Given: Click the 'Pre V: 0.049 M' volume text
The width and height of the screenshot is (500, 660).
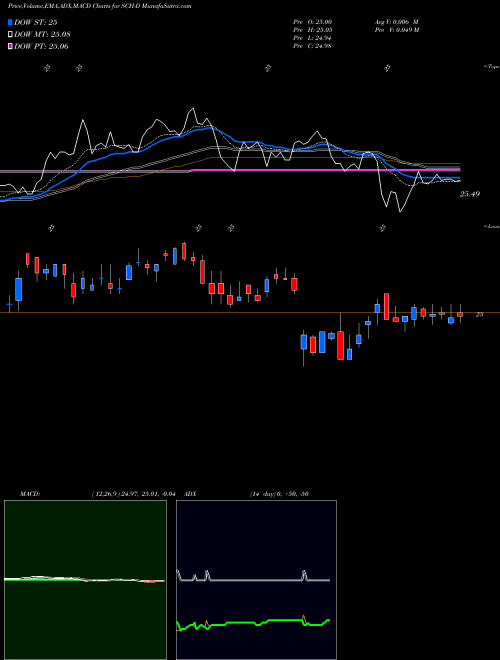Looking at the screenshot, I should pyautogui.click(x=396, y=30).
